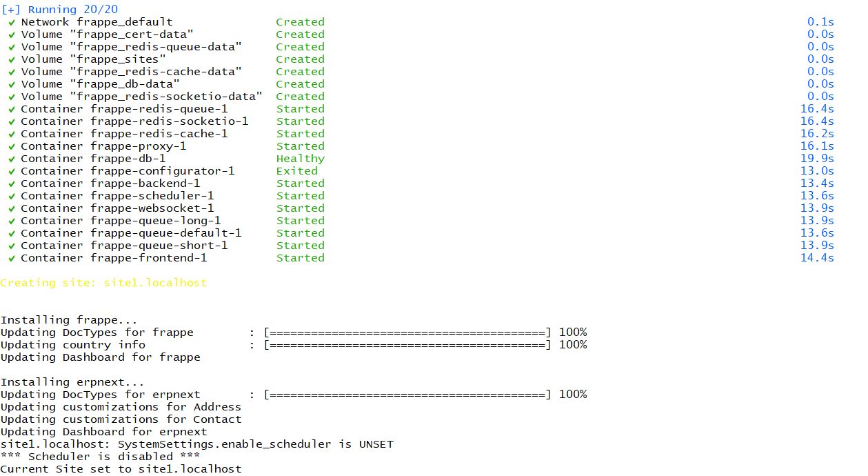Select the checkmark for Volume frappe_sites
Viewport: 868px width, 476px height.
(x=11, y=59)
